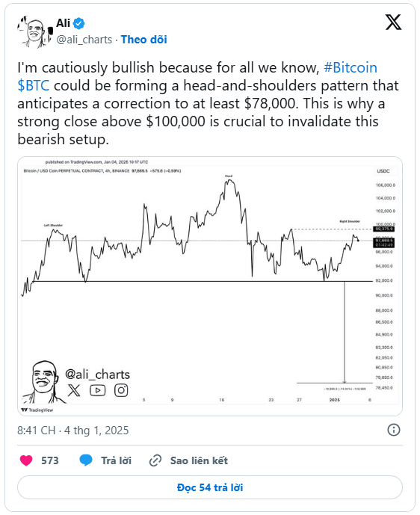Click Ali's profile avatar
The image size is (420, 515).
[35, 32]
